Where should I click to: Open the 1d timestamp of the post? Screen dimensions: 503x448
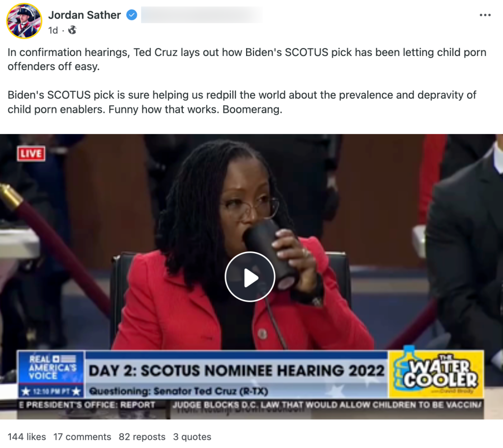pyautogui.click(x=53, y=30)
